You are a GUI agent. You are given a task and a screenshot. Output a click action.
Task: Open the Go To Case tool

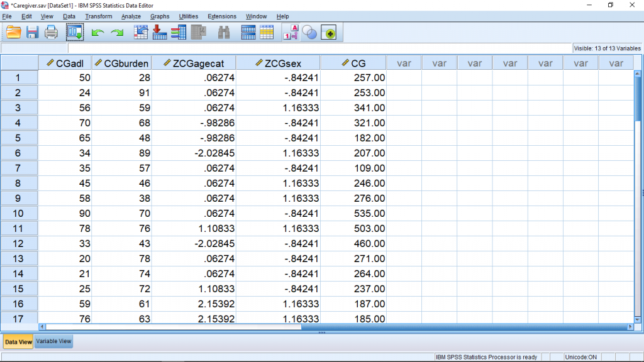coord(142,32)
